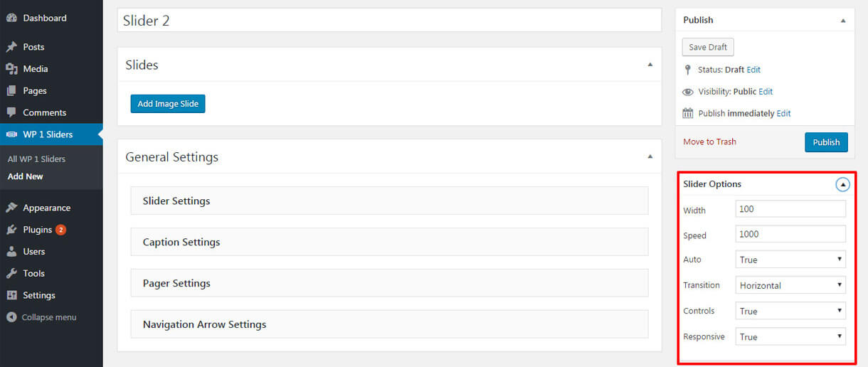Click the Move to Trash link
Viewport: 868px width, 367px height.
709,142
